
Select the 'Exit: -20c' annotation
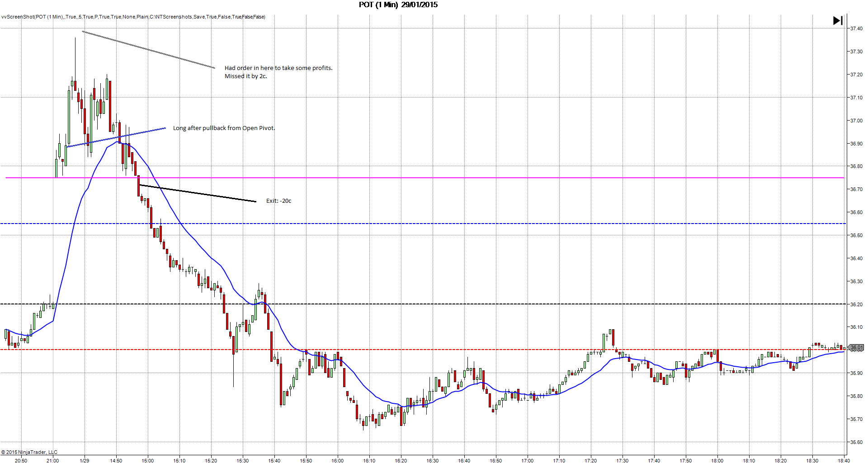(278, 201)
